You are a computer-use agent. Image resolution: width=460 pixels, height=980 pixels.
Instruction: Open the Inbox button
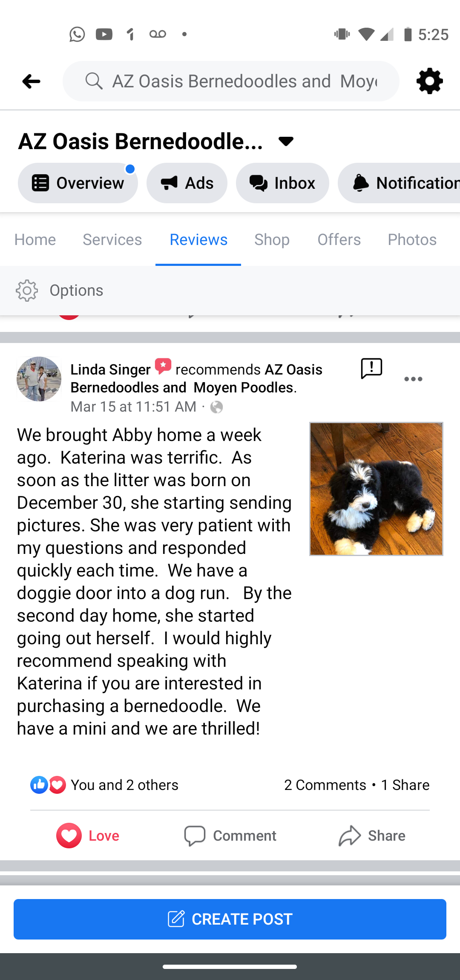(282, 183)
